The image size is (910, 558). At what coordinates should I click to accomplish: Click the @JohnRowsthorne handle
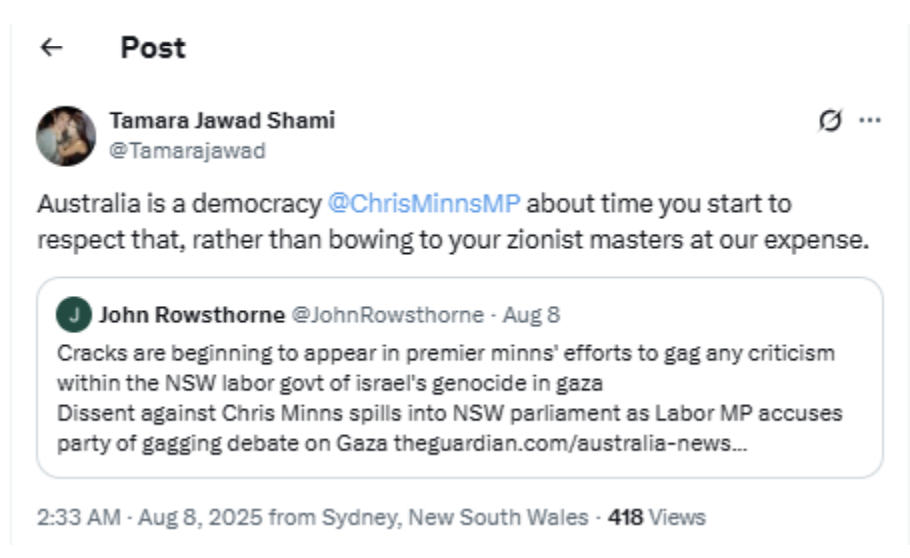(389, 315)
